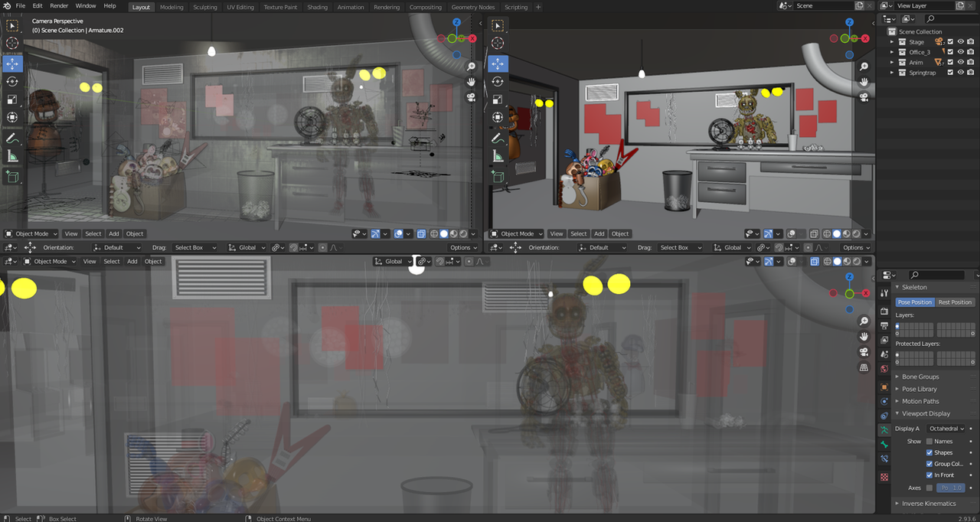
Task: Select the Move tool in left viewport toolbar
Action: click(x=12, y=64)
